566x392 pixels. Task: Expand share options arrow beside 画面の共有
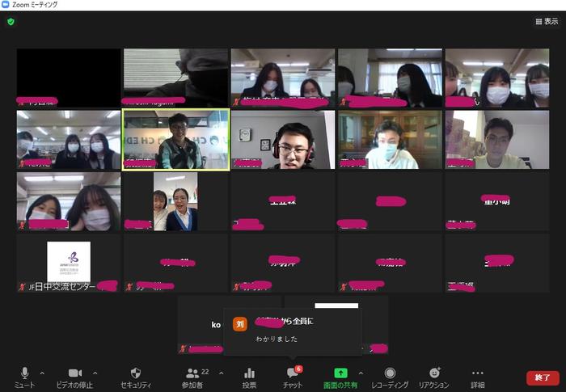(x=361, y=373)
